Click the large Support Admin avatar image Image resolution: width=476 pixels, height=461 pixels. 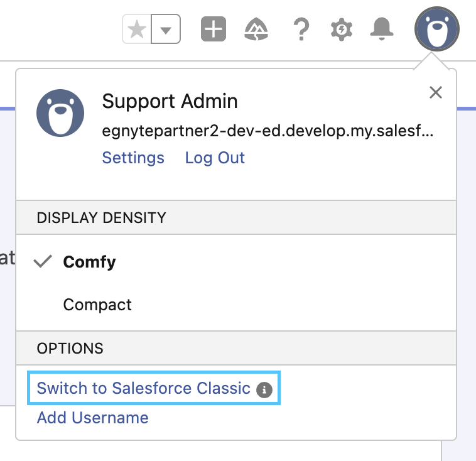coord(60,113)
